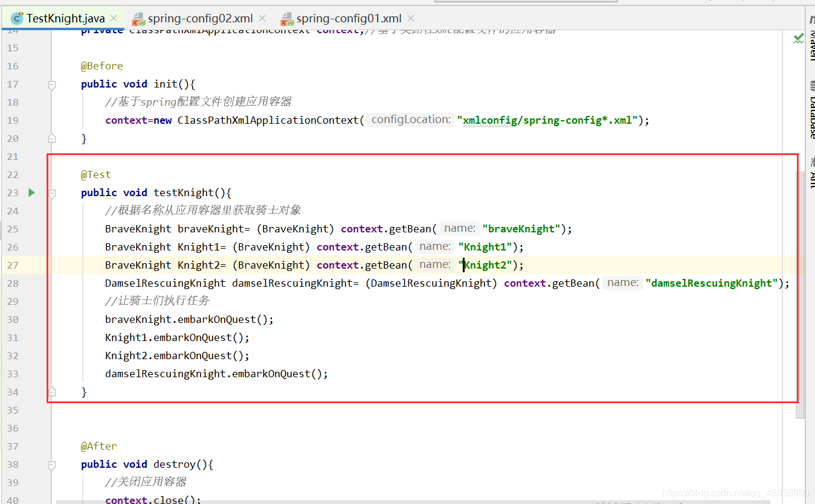Click line number 27 in gutter
Viewport: 815px width, 504px height.
[13, 265]
